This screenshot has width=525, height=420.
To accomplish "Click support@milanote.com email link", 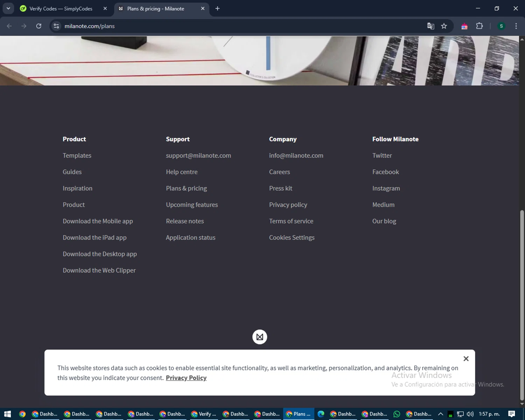I will (x=198, y=155).
